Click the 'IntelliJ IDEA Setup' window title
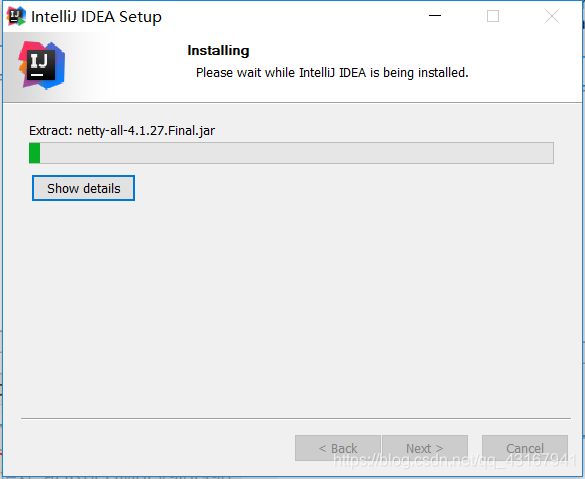The height and width of the screenshot is (479, 585). tap(96, 17)
